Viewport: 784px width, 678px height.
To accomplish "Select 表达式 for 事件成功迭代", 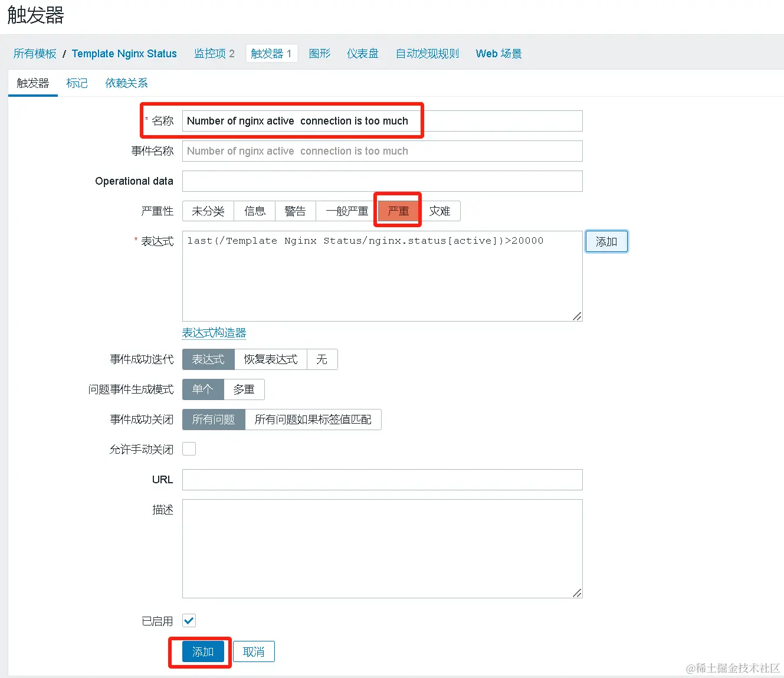I will [x=208, y=359].
